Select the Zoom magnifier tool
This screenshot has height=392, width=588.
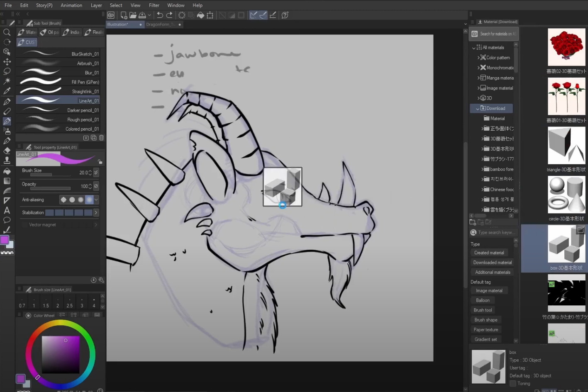coord(7,32)
